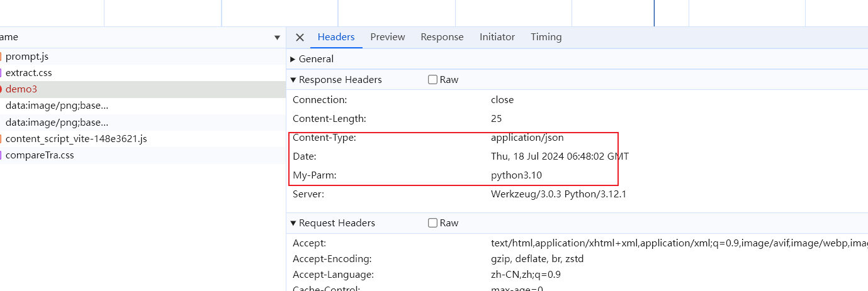The width and height of the screenshot is (868, 291).
Task: Enable Raw view for Response Headers
Action: tap(432, 80)
